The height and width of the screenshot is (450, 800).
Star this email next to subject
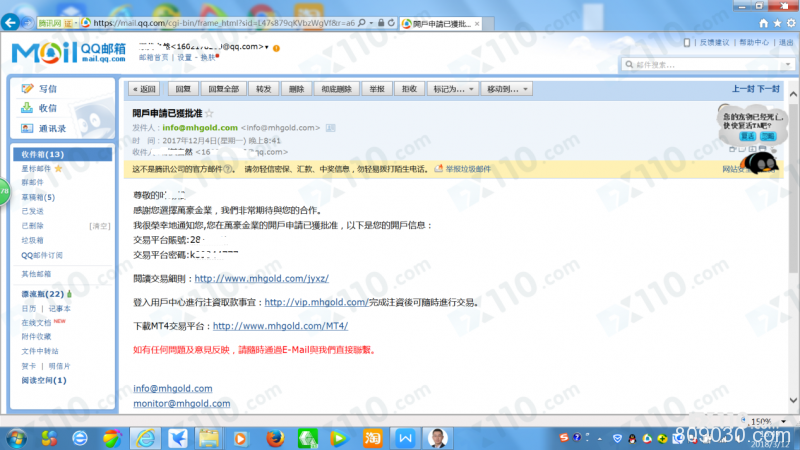click(215, 113)
